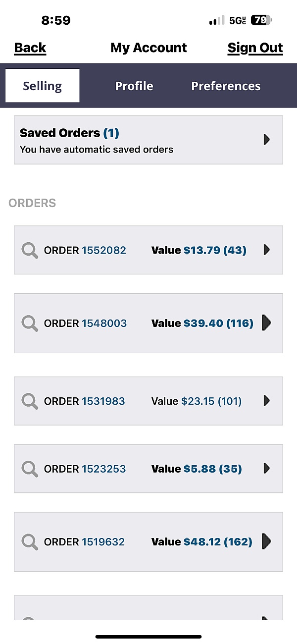Expand order 1519632 with the arrow
Screen dimensions: 297x644
[267, 541]
